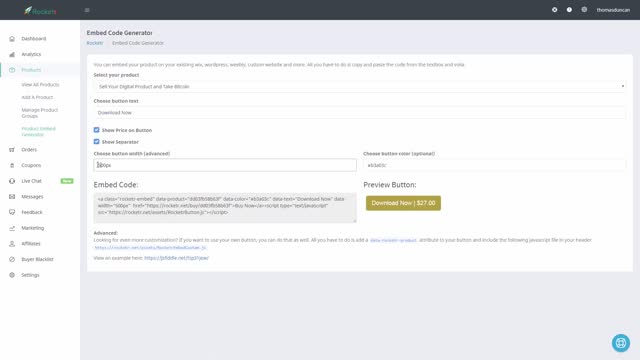Image resolution: width=640 pixels, height=360 pixels.
Task: Click the button width input field
Action: click(x=225, y=165)
